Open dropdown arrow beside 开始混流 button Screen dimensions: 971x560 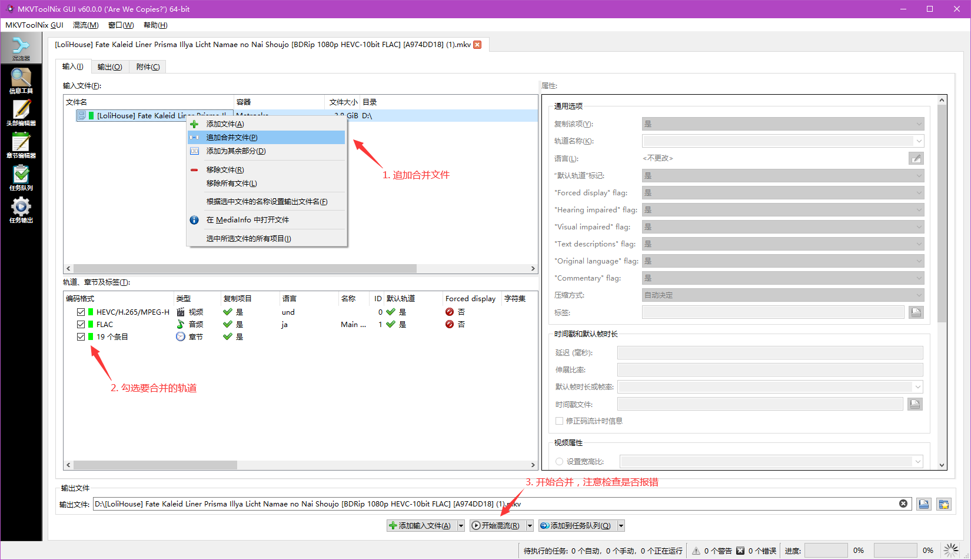530,526
